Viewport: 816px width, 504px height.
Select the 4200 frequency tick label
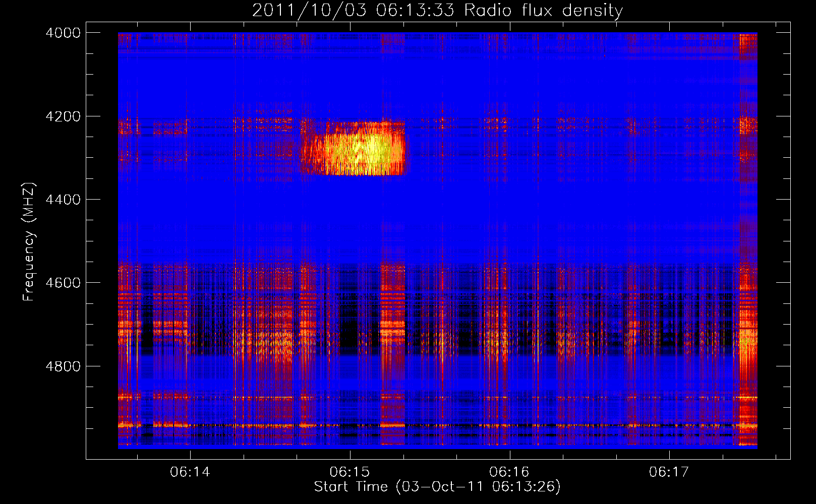63,116
